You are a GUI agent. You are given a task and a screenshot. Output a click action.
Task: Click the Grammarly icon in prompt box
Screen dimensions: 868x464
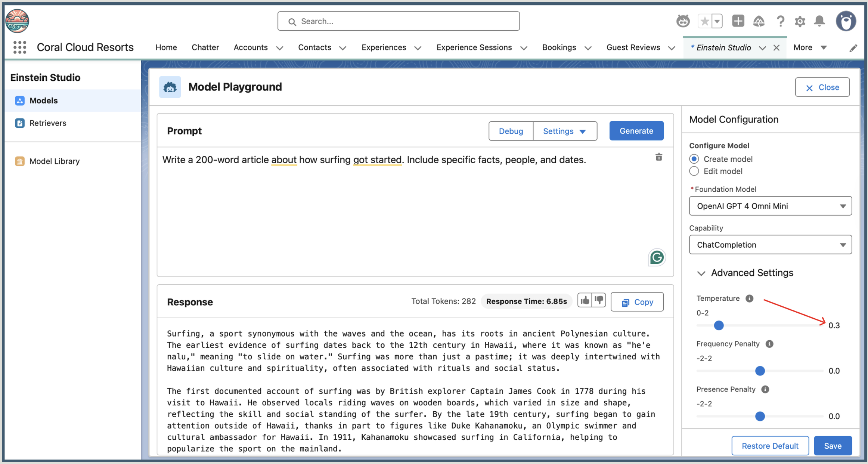pos(657,257)
